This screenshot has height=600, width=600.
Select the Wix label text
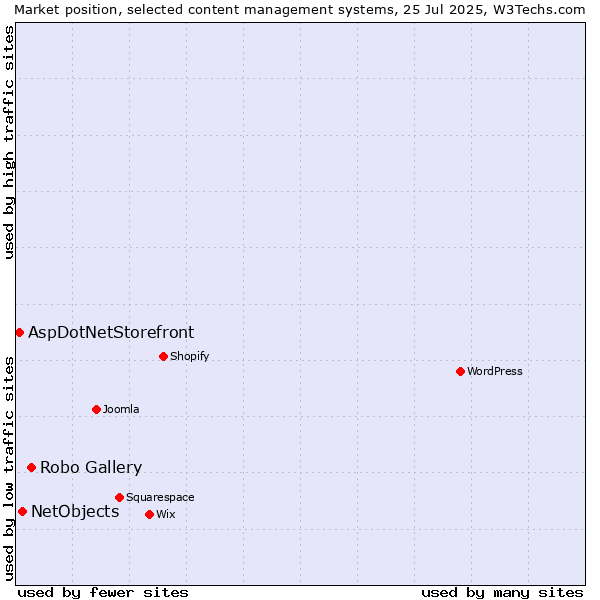166,514
